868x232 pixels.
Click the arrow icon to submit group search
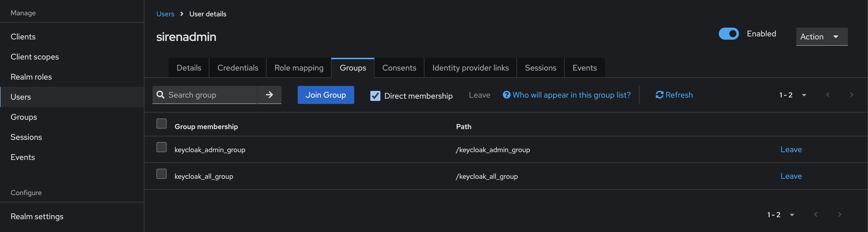coord(269,95)
